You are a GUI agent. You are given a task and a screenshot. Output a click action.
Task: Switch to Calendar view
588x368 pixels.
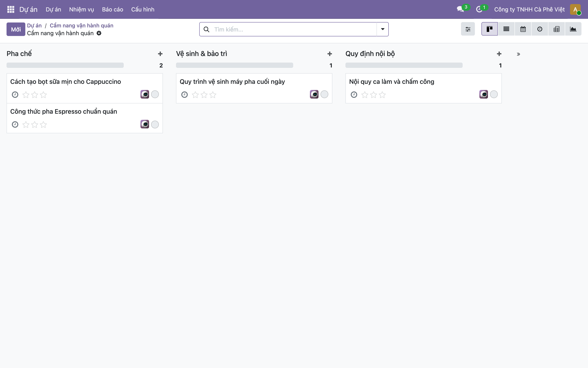523,29
